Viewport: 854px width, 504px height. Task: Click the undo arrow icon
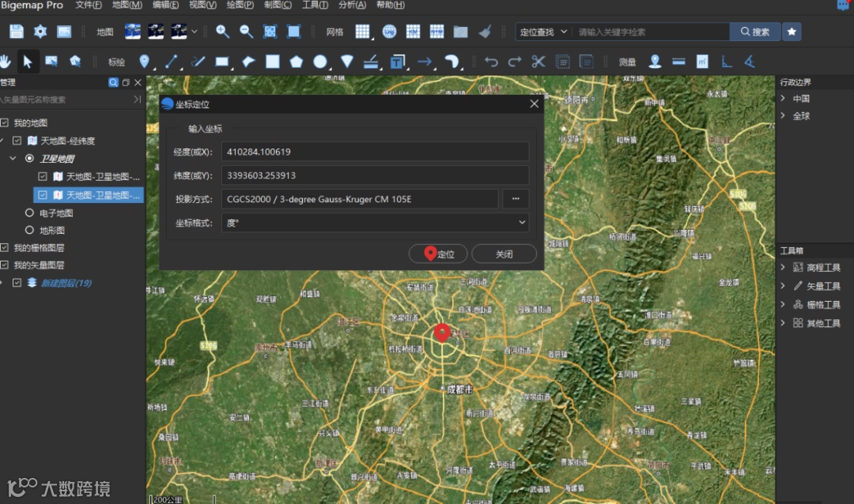pos(491,62)
